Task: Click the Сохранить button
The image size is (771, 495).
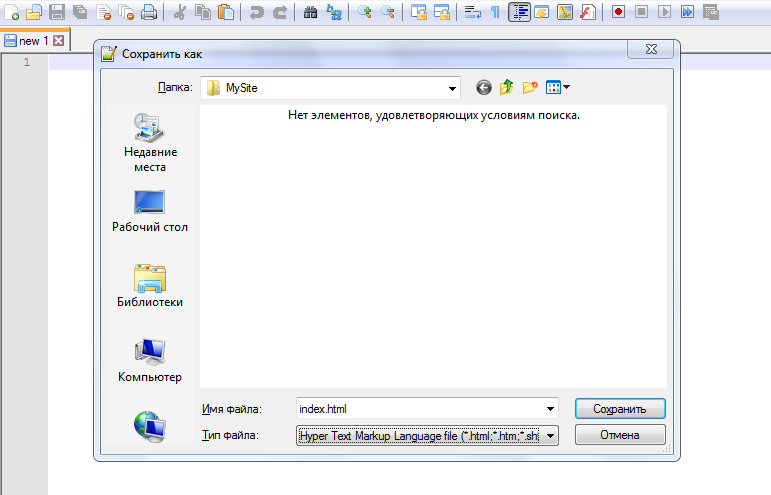Action: coord(620,409)
